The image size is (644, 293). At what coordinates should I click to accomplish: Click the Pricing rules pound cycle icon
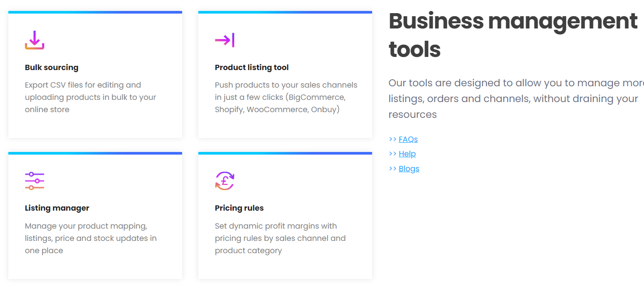coord(225,180)
